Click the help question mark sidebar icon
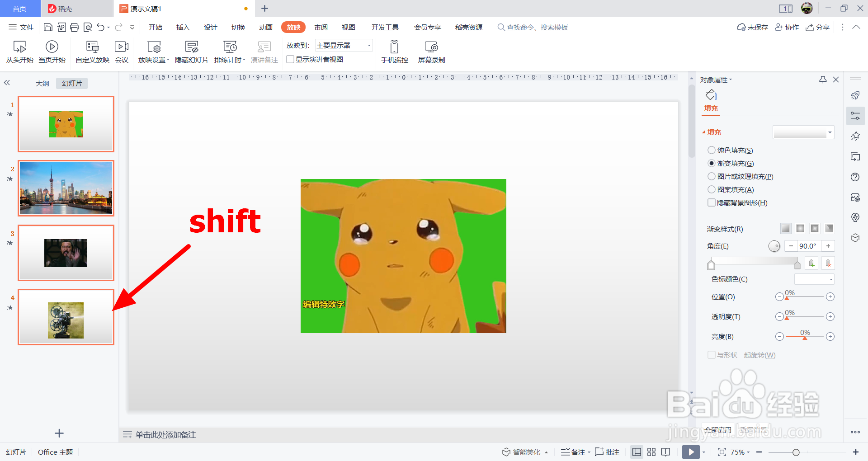The image size is (868, 461). tap(855, 177)
